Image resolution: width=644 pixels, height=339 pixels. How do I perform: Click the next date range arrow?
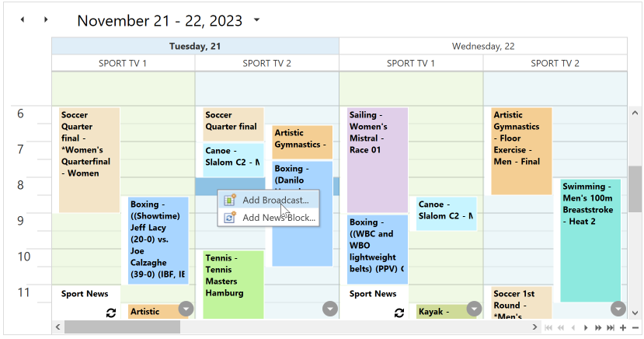tap(46, 19)
